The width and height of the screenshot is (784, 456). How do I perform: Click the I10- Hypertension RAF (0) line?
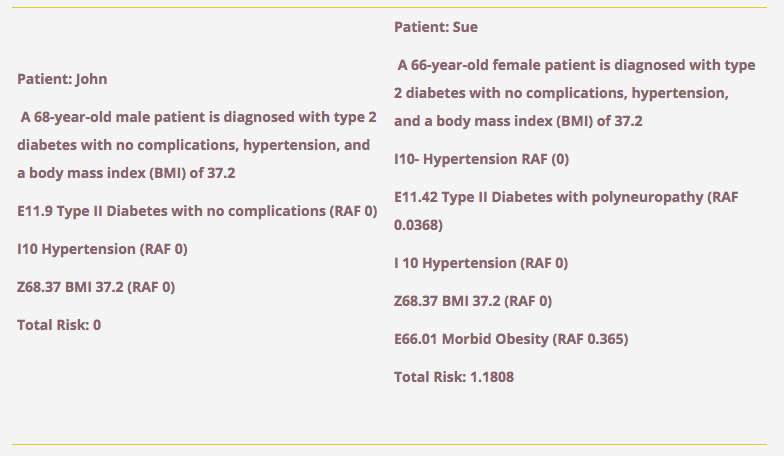pyautogui.click(x=482, y=159)
